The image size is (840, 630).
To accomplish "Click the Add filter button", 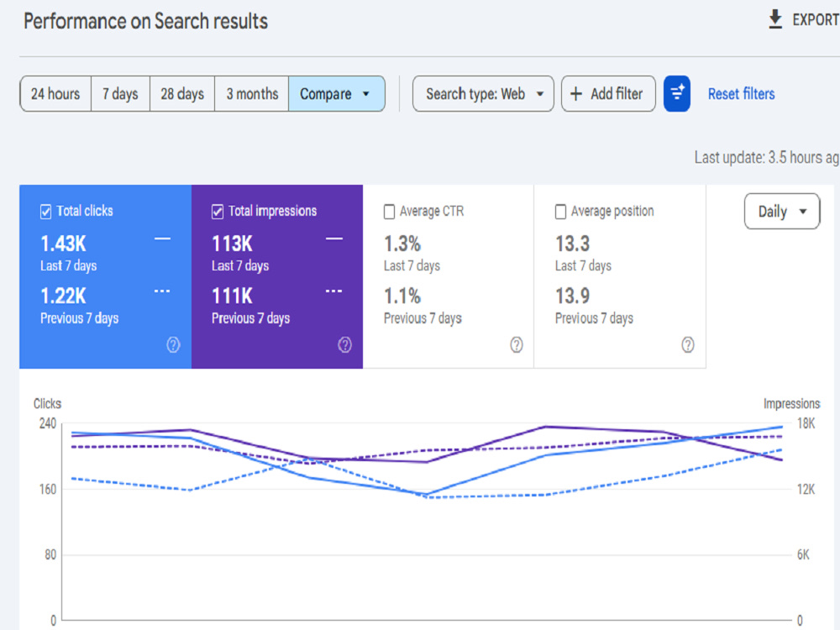I will click(x=608, y=94).
